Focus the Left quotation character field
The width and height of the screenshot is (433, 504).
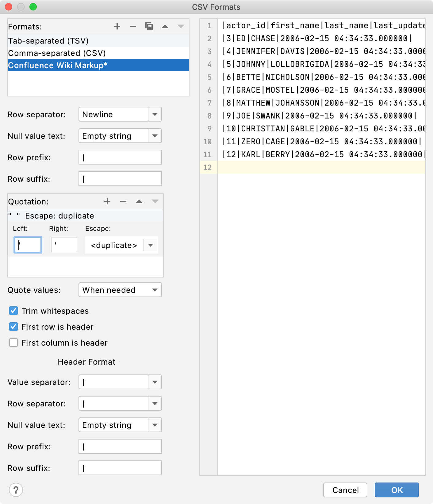tap(28, 245)
